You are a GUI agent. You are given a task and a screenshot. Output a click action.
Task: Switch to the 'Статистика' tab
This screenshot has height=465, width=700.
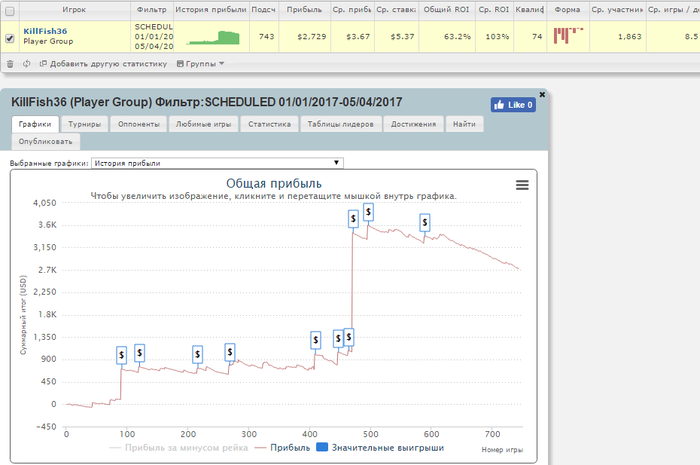click(269, 124)
